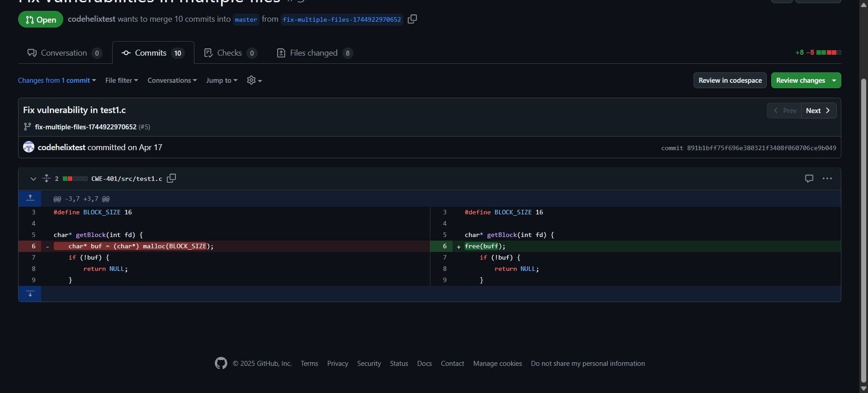Open the master branch link
This screenshot has height=393, width=868.
pos(246,19)
